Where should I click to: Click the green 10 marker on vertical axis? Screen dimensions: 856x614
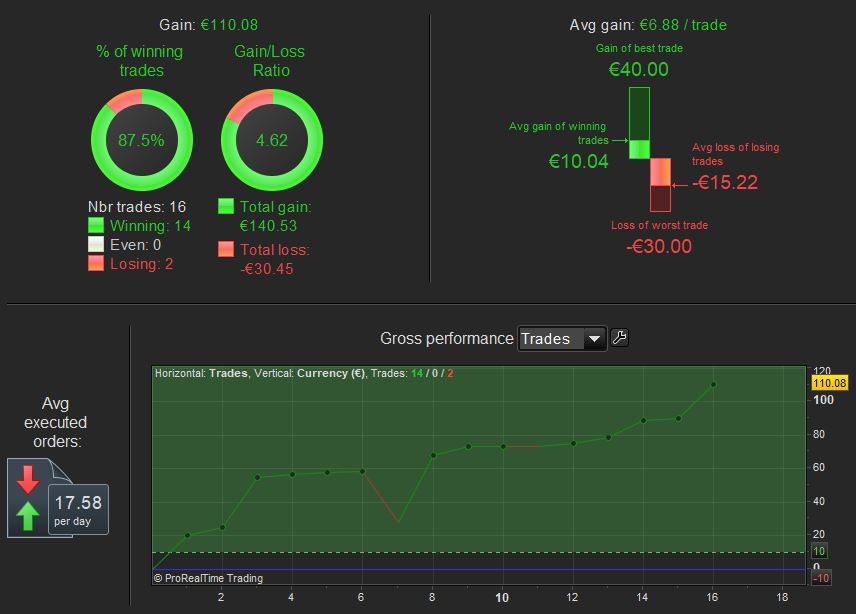pos(819,551)
